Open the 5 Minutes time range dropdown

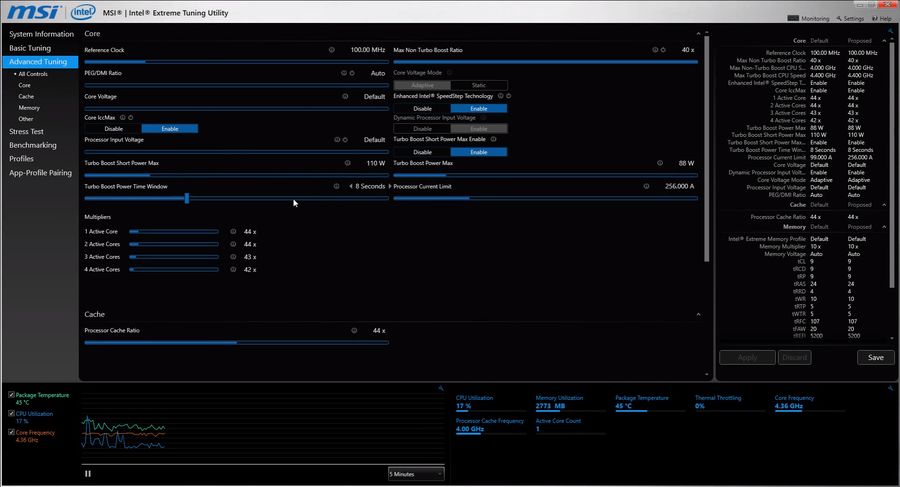point(416,474)
